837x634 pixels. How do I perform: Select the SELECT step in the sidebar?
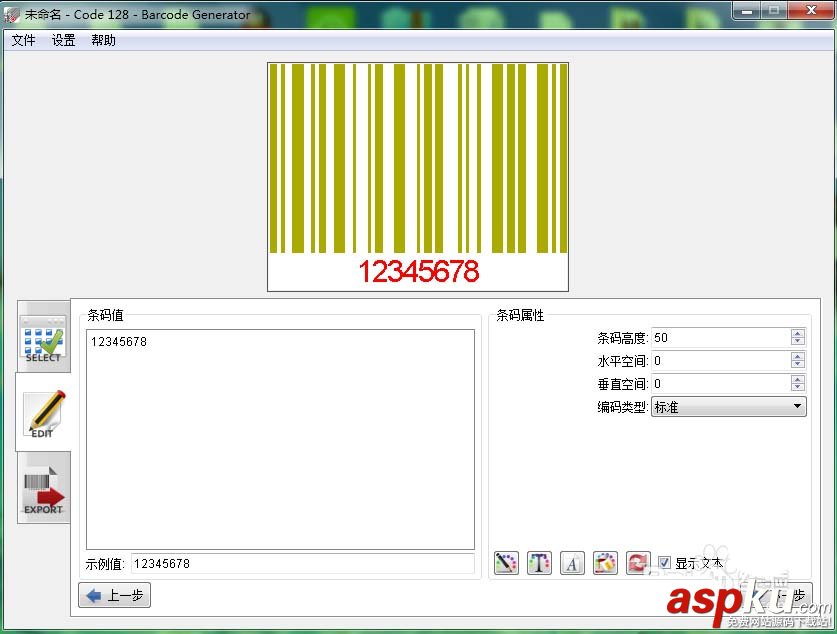pos(42,340)
